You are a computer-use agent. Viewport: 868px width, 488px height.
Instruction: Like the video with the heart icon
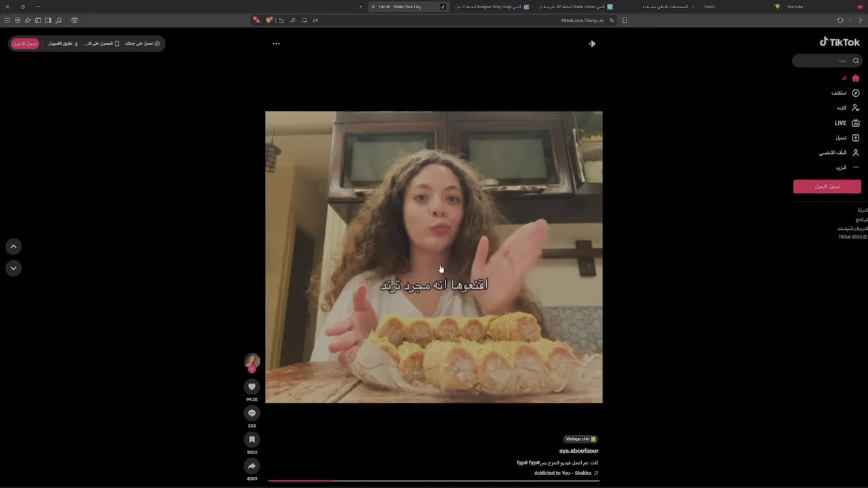(x=252, y=386)
